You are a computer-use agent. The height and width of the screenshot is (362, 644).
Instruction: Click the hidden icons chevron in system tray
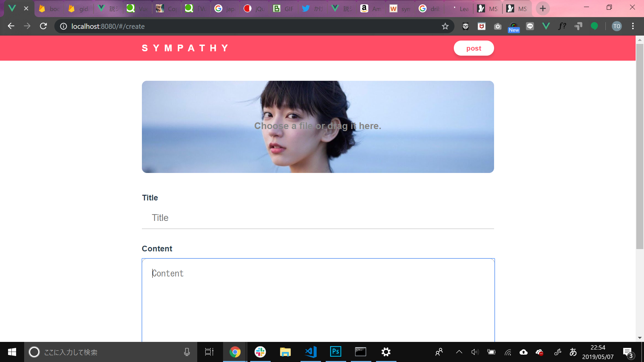459,352
